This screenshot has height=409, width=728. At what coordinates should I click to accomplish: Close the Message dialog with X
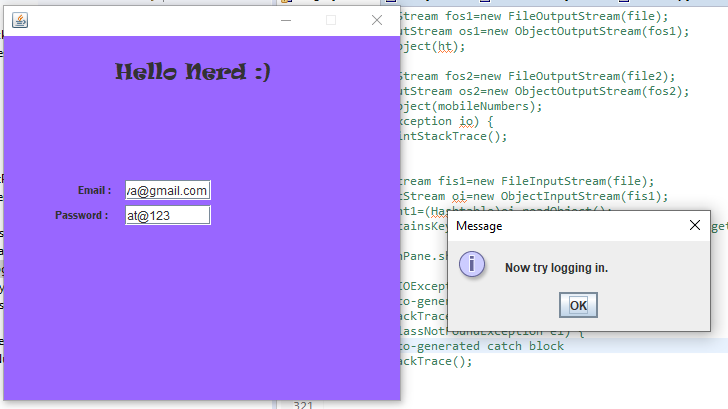coord(695,226)
